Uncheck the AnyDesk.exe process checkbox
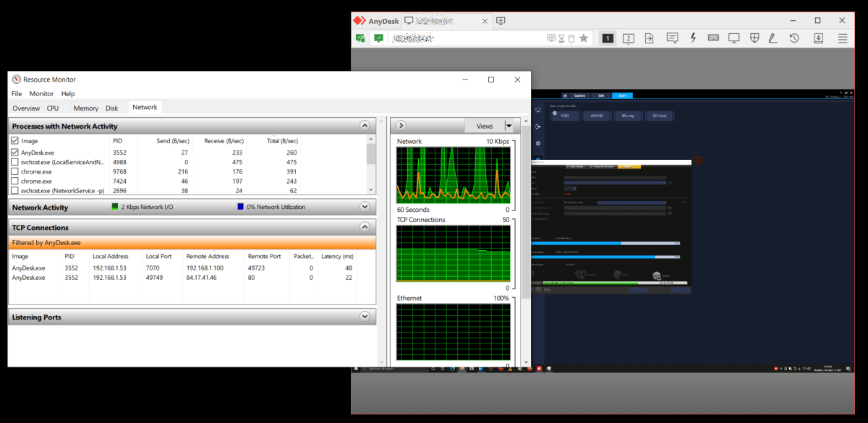This screenshot has width=868, height=423. 15,153
